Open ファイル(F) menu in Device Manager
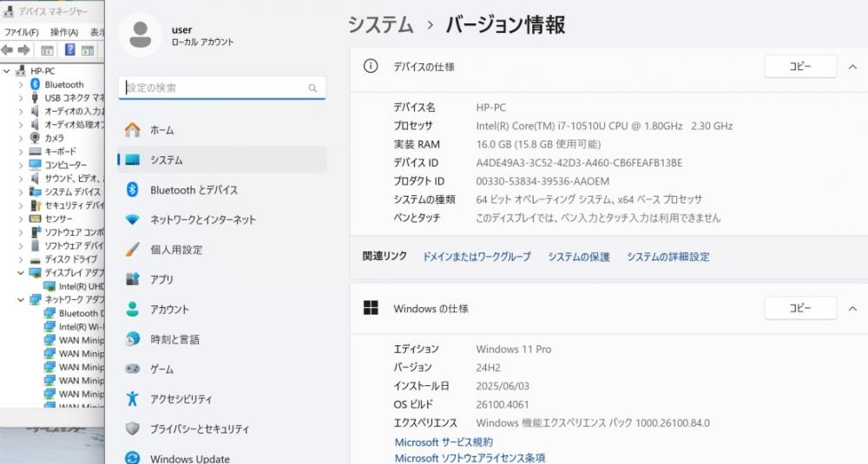The height and width of the screenshot is (464, 868). pos(21,32)
